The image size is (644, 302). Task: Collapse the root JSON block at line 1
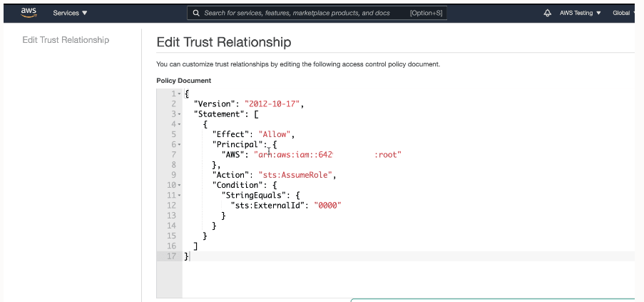(x=179, y=94)
